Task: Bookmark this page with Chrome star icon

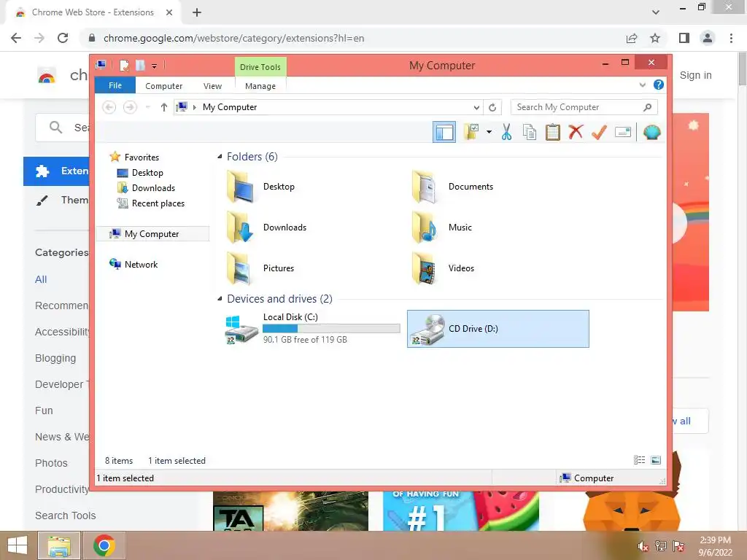Action: coord(655,38)
